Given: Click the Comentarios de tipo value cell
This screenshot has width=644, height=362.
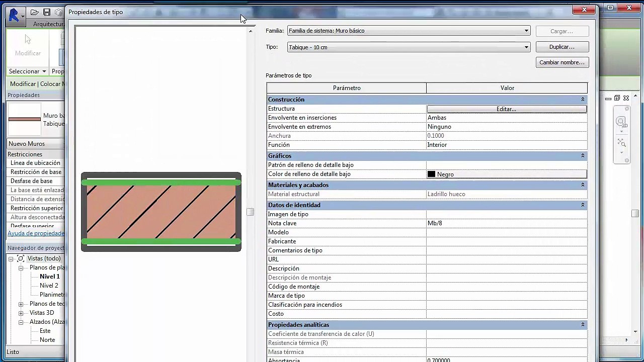Looking at the screenshot, I should (x=507, y=250).
